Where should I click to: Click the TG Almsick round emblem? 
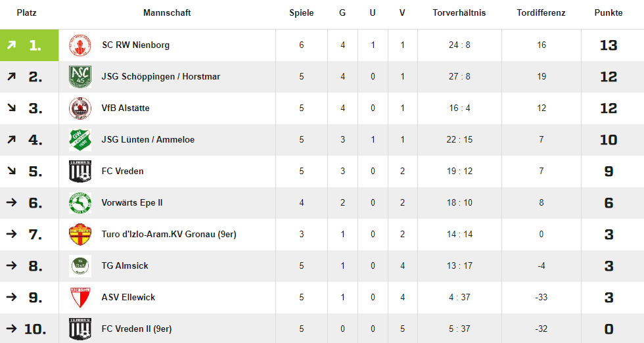(80, 265)
